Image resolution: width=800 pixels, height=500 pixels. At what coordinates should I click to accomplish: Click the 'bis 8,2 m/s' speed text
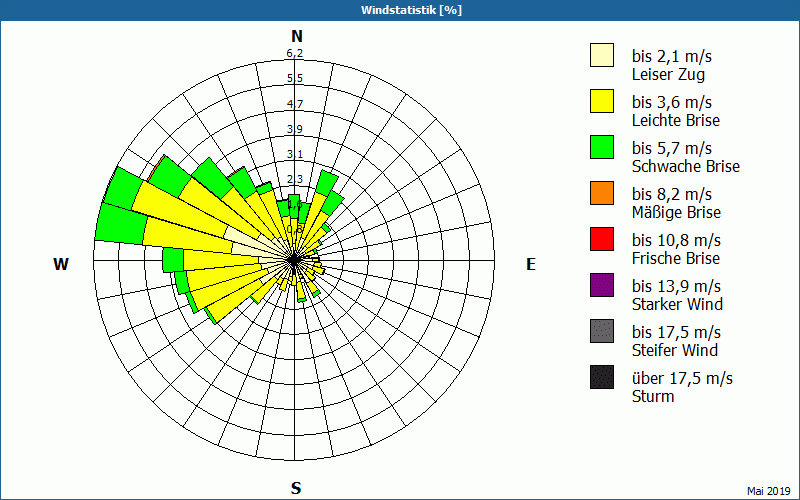coord(671,194)
